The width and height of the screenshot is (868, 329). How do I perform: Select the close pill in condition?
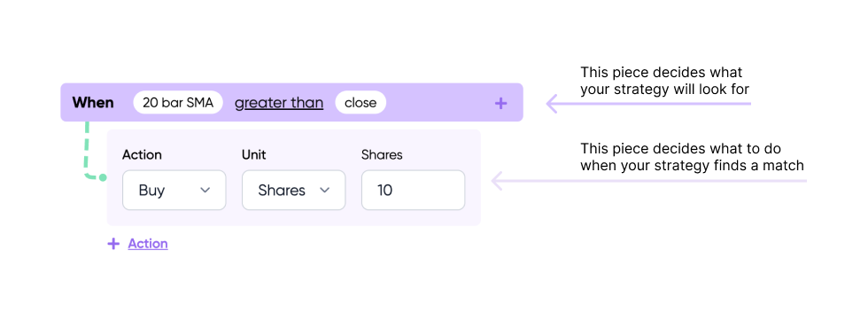tap(360, 103)
